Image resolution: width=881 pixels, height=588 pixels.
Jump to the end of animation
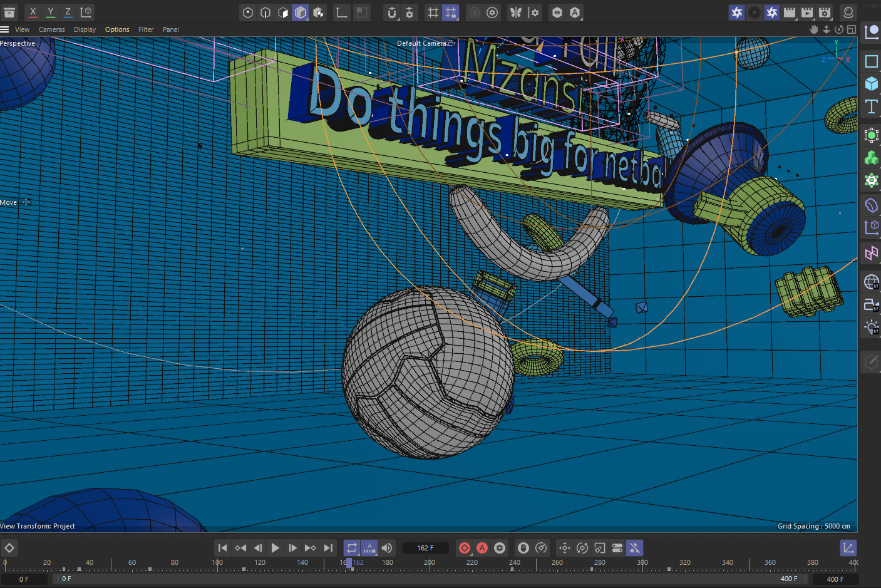tap(328, 548)
